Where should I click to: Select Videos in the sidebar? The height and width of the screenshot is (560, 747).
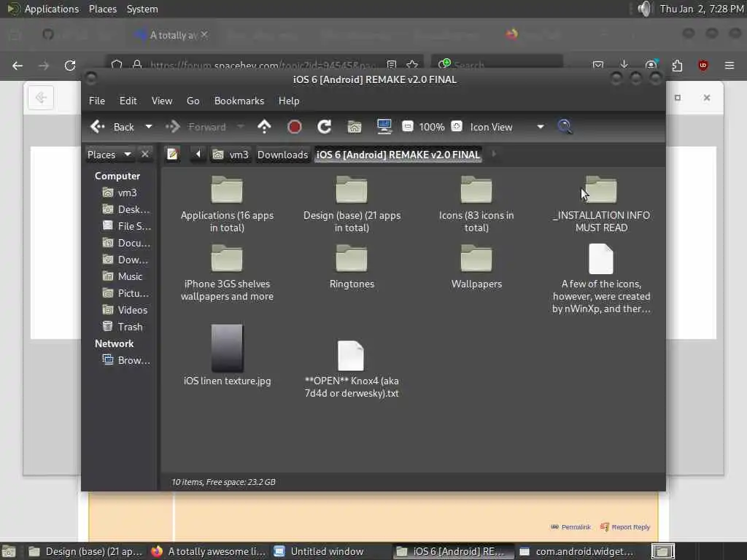[125, 310]
